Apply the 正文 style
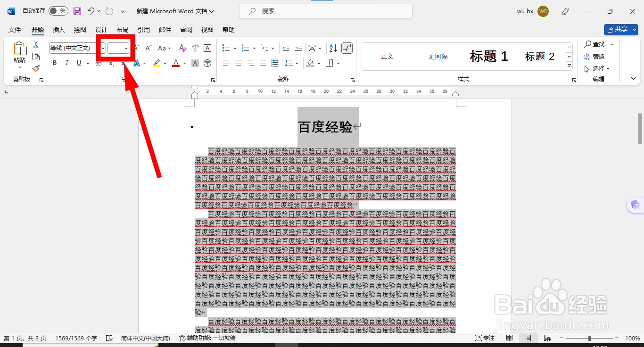 (387, 57)
